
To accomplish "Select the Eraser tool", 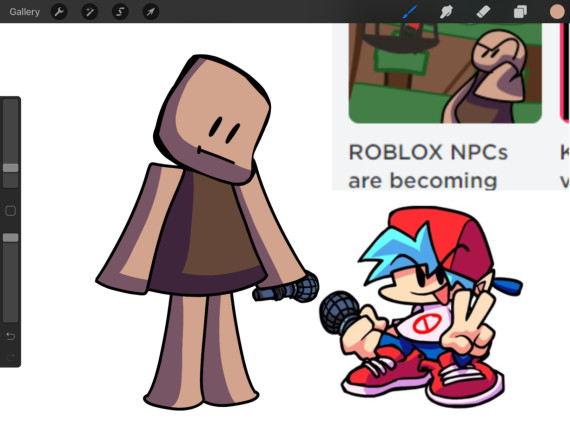I will tap(483, 12).
